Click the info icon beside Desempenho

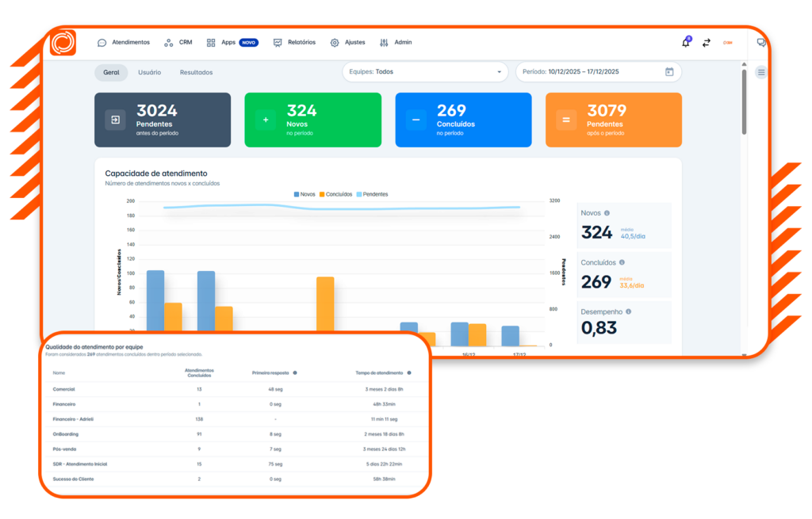tap(629, 311)
